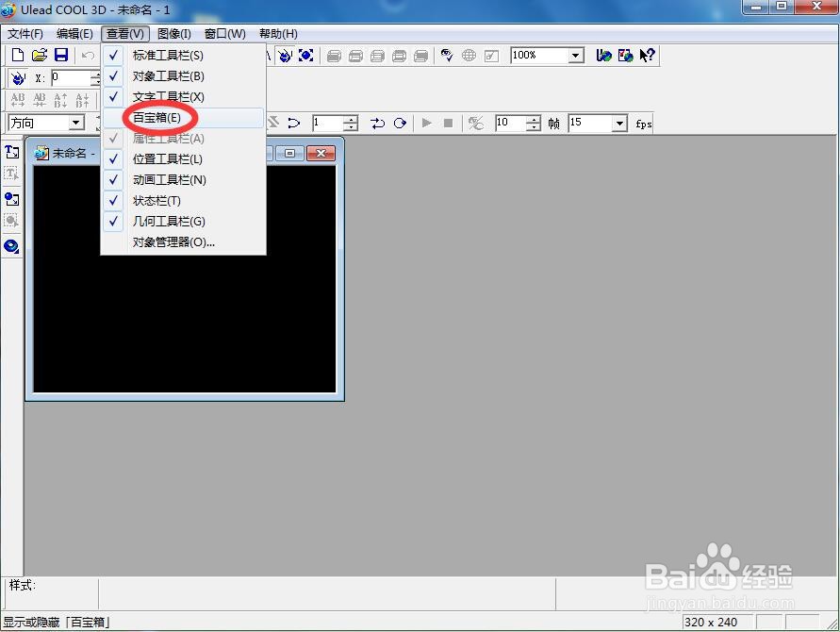This screenshot has width=840, height=632.
Task: Decrease current frame number with down arrow
Action: (x=351, y=127)
